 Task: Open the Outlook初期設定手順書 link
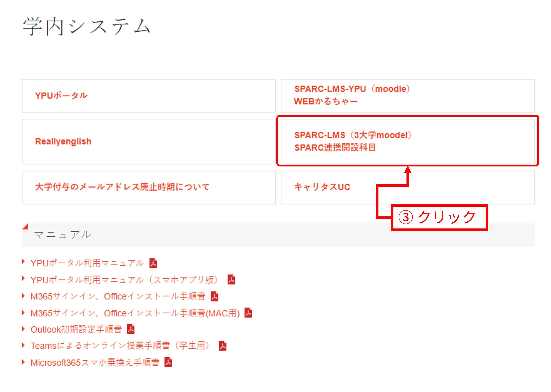76,329
